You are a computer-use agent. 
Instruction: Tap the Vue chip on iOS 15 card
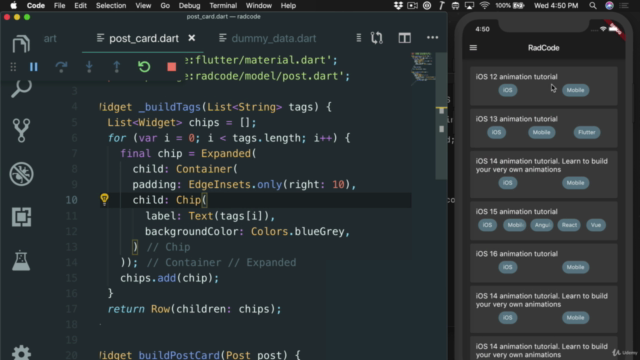tap(596, 225)
